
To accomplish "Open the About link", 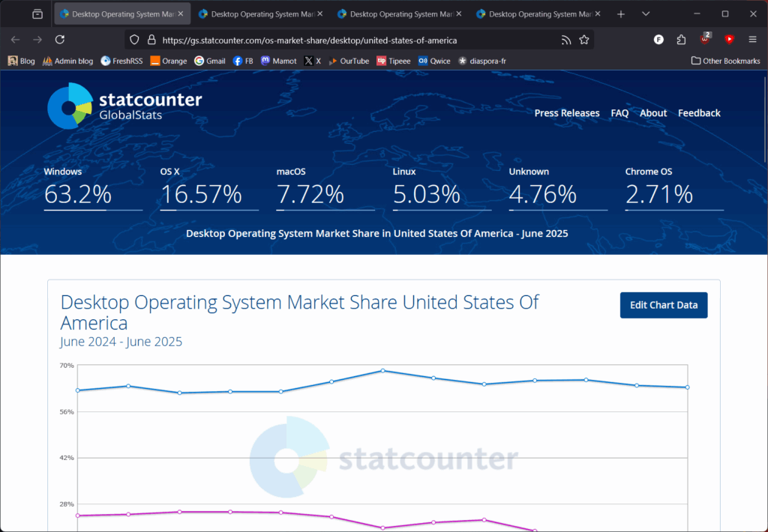I will coord(653,113).
